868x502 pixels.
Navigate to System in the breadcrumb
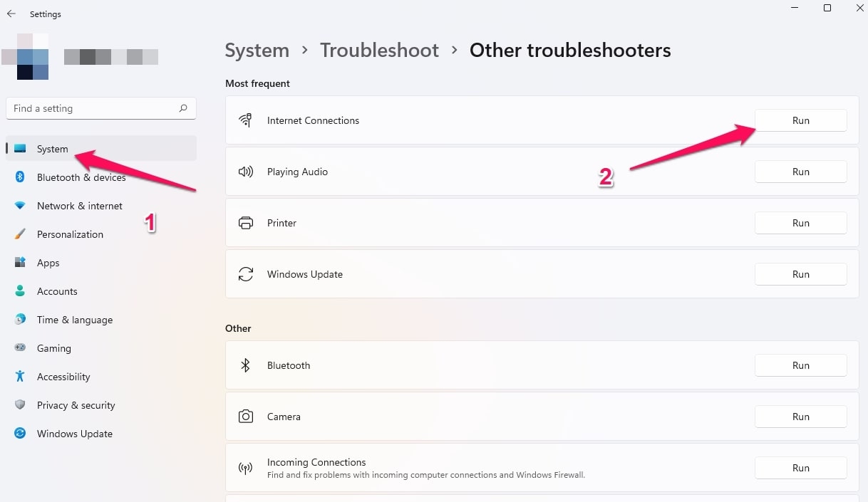pyautogui.click(x=257, y=51)
